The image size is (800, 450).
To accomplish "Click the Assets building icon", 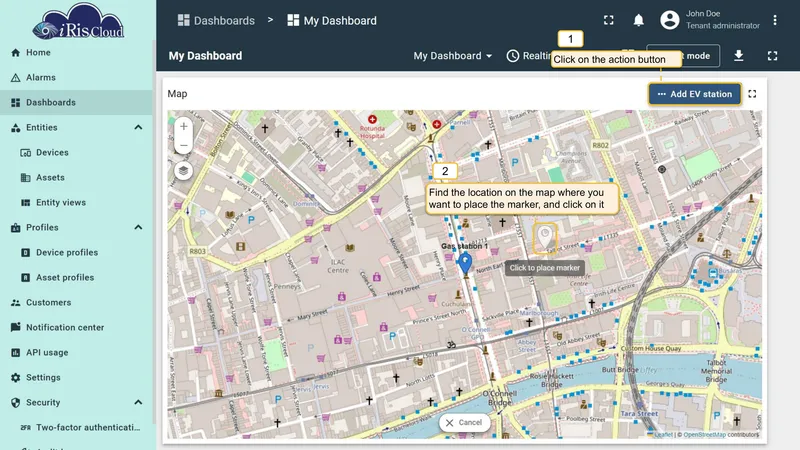I will click(26, 178).
